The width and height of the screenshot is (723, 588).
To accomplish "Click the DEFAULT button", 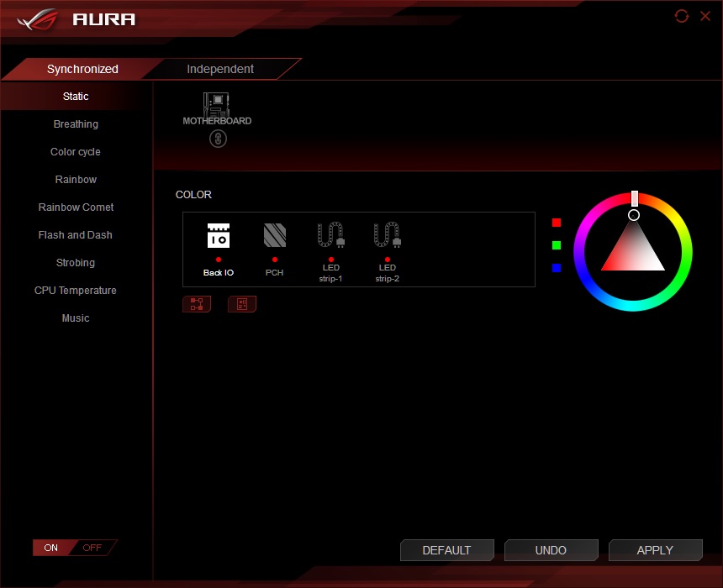I will point(446,550).
